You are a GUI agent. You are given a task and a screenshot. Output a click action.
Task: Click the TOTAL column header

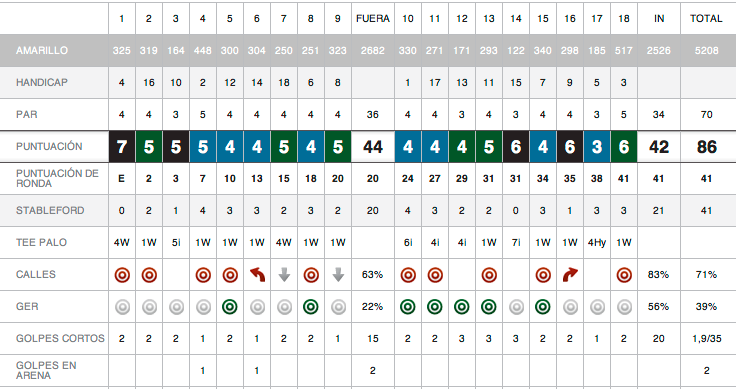click(706, 18)
